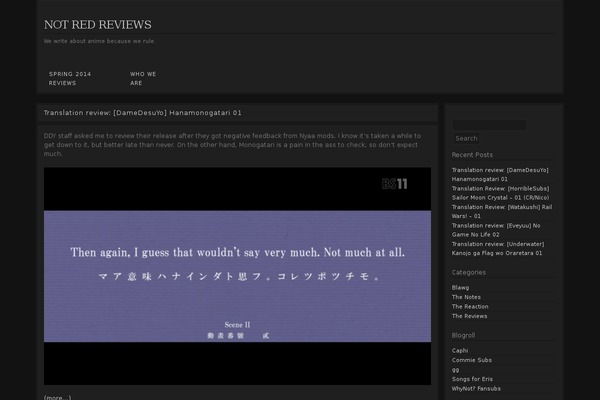Viewport: 600px width, 400px height.
Task: Open Spring 2014 Reviews menu item
Action: coord(70,78)
